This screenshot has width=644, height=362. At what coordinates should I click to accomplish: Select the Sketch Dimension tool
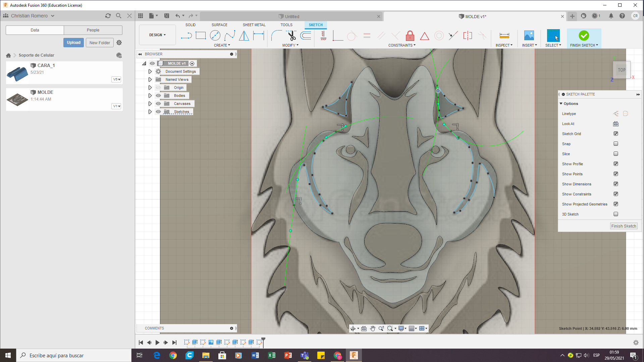pyautogui.click(x=259, y=36)
